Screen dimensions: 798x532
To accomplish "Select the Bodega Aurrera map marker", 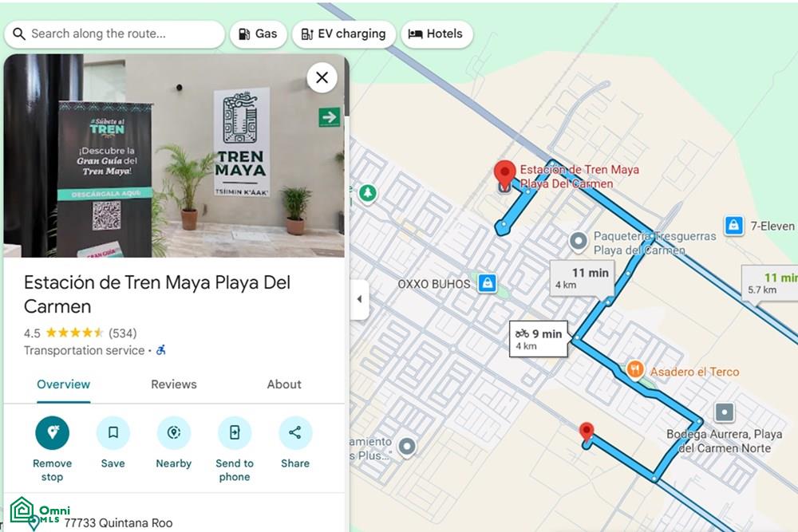I will pos(725,412).
